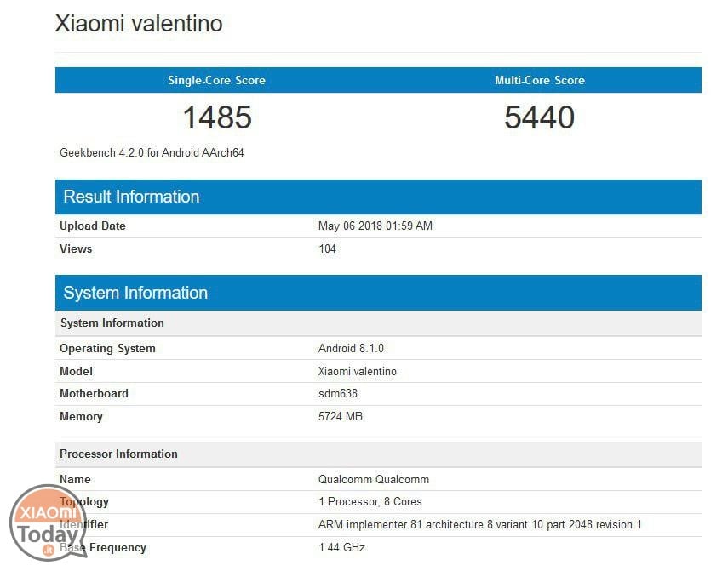Click the motherboard value sdm638
The height and width of the screenshot is (571, 728).
point(338,394)
